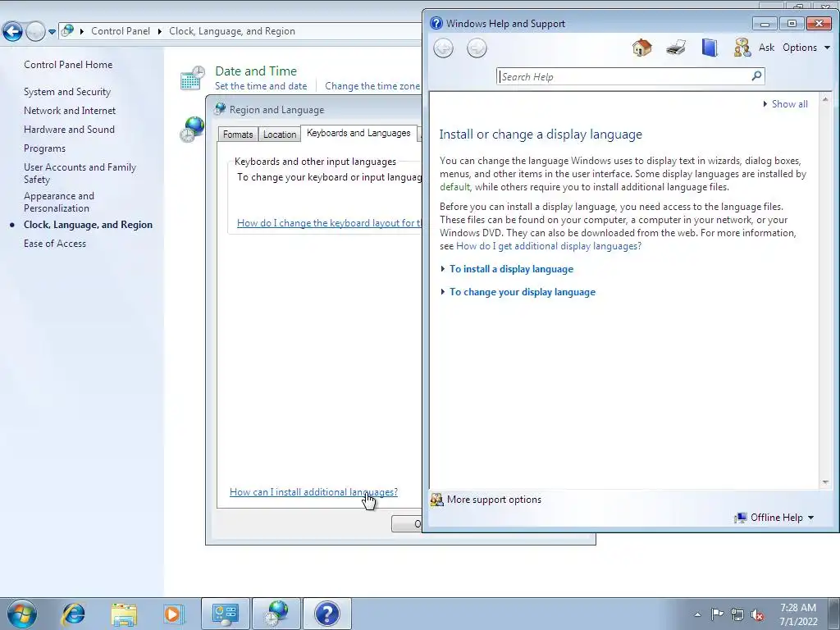Image resolution: width=840 pixels, height=630 pixels.
Task: Switch to the Location tab
Action: [x=280, y=135]
